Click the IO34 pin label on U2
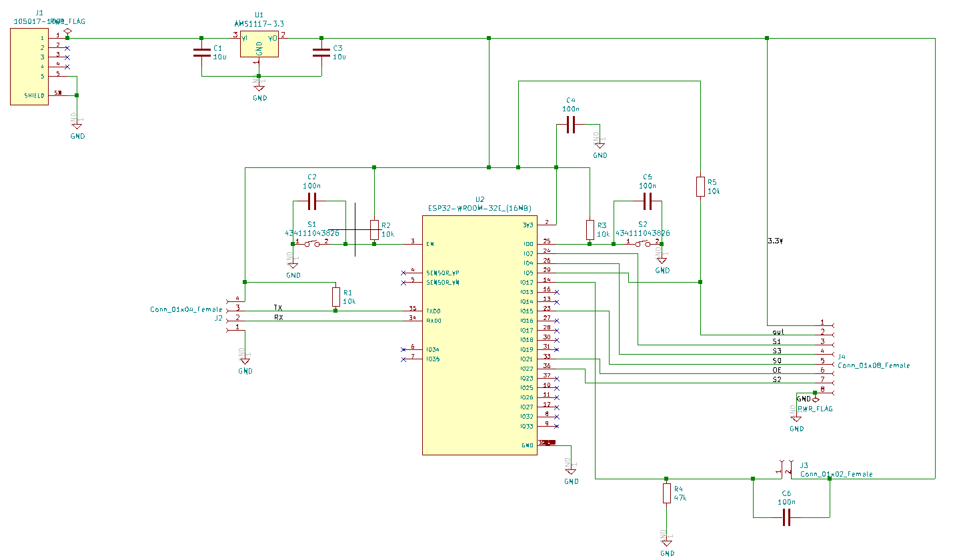The height and width of the screenshot is (560, 953). coord(433,349)
